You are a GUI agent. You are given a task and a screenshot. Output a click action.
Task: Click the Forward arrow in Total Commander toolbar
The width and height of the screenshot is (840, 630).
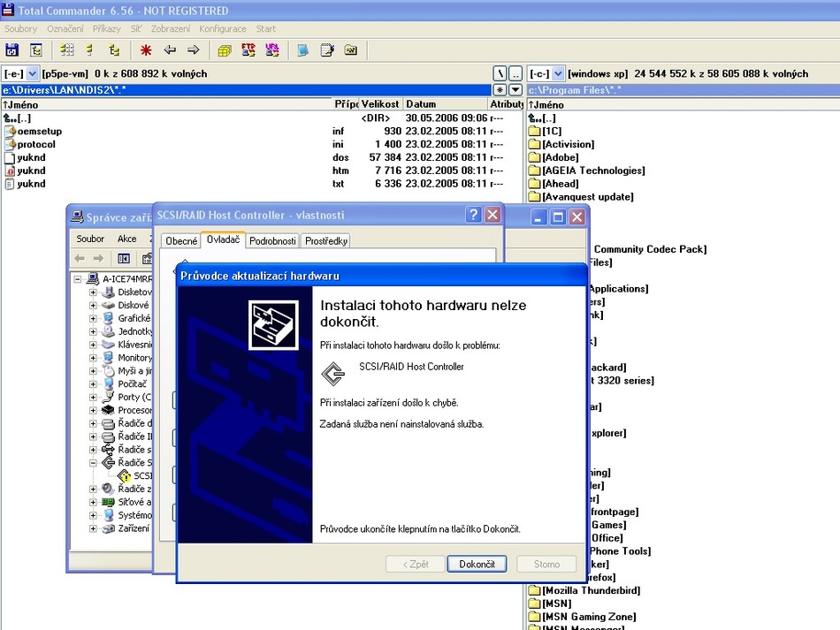coord(193,50)
